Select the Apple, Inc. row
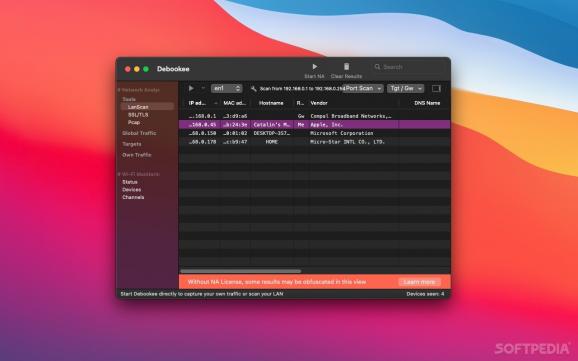Screen dimensions: 578x361 (314, 125)
